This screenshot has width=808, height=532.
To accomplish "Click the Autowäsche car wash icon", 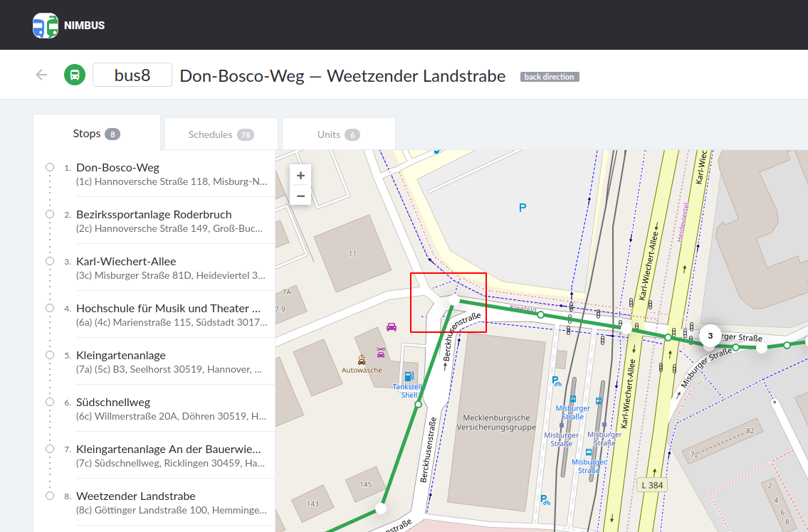I will point(362,360).
